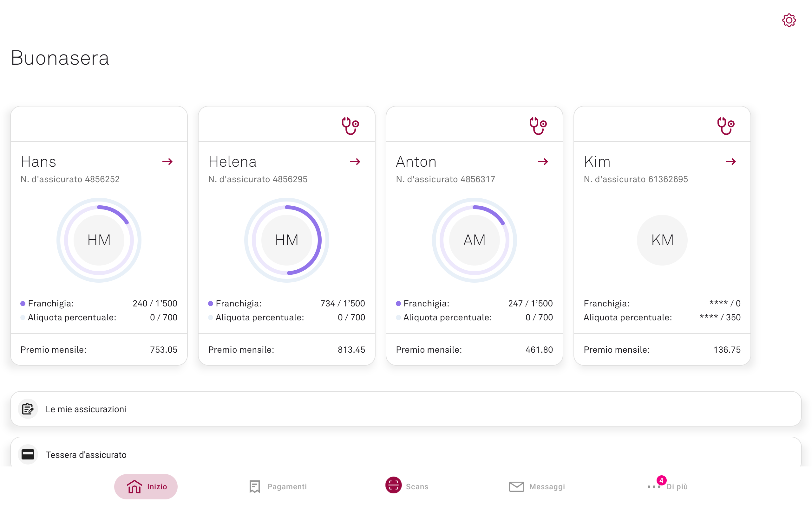
Task: Open Kim's details with the arrow
Action: [x=731, y=162]
